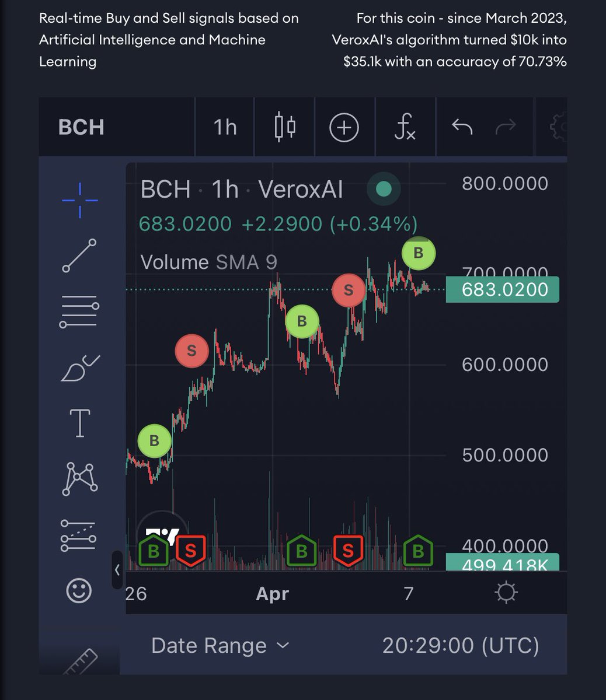Screen dimensions: 606x700
Task: Click the 7 date axis label
Action: 409,594
